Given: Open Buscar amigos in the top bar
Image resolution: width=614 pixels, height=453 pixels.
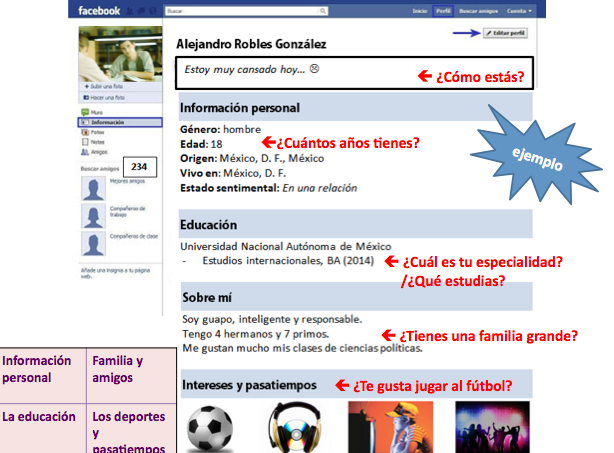Looking at the screenshot, I should click(479, 11).
